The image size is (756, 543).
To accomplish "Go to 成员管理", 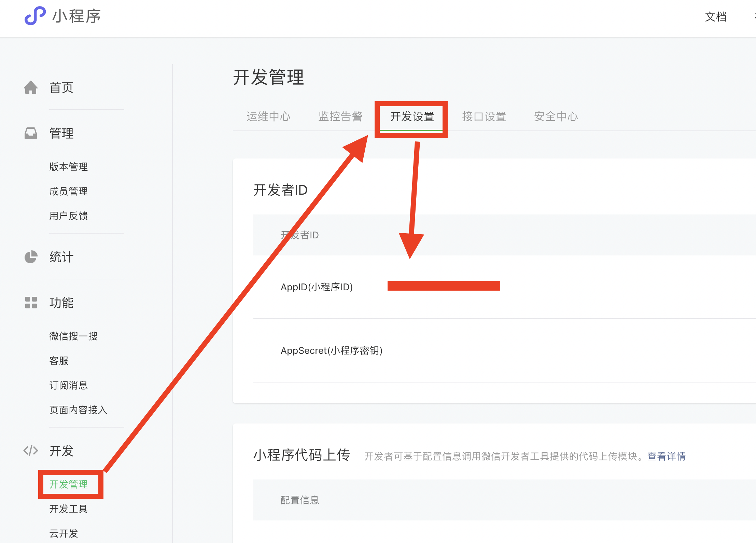I will (69, 191).
